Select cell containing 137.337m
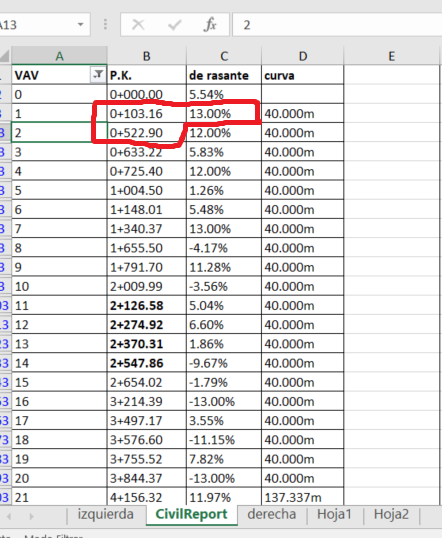 [302, 497]
